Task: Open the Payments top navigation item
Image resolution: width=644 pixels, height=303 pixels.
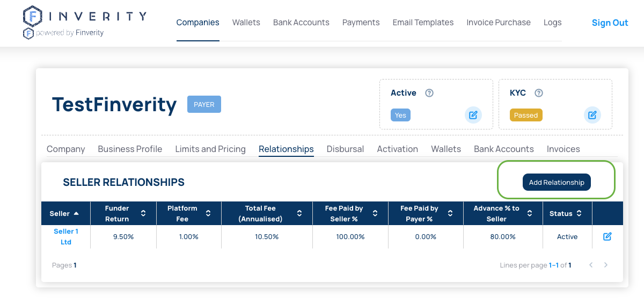Action: 361,23
